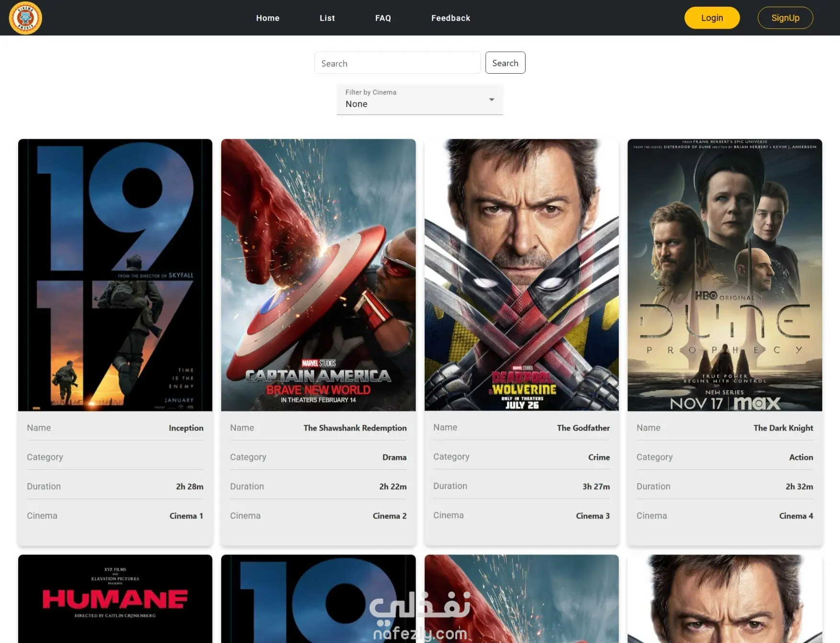
Task: Open the Filter by Cinema dropdown
Action: click(x=420, y=99)
